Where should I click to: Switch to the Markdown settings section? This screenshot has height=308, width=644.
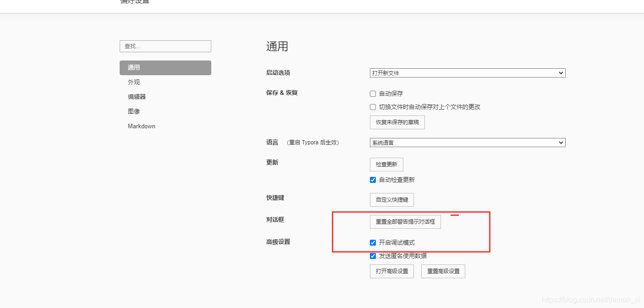[141, 126]
